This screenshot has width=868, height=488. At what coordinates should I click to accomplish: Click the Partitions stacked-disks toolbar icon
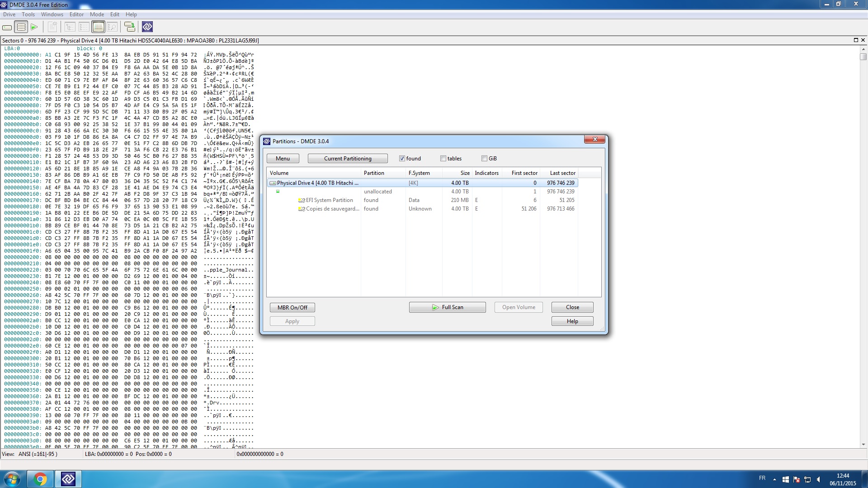point(21,27)
